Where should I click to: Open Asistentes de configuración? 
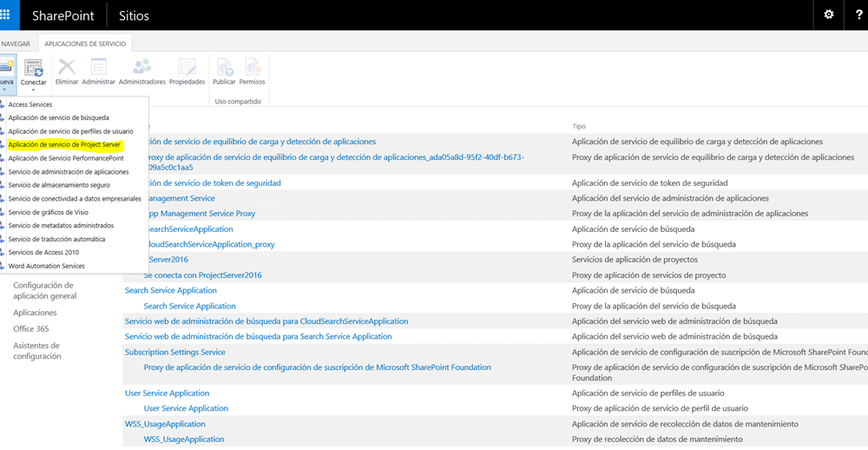coord(37,351)
